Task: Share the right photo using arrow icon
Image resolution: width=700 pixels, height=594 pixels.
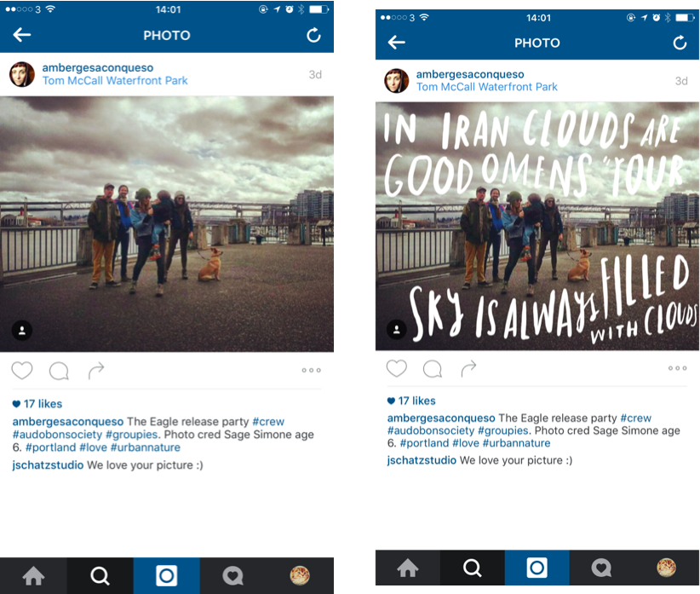Action: click(x=468, y=369)
